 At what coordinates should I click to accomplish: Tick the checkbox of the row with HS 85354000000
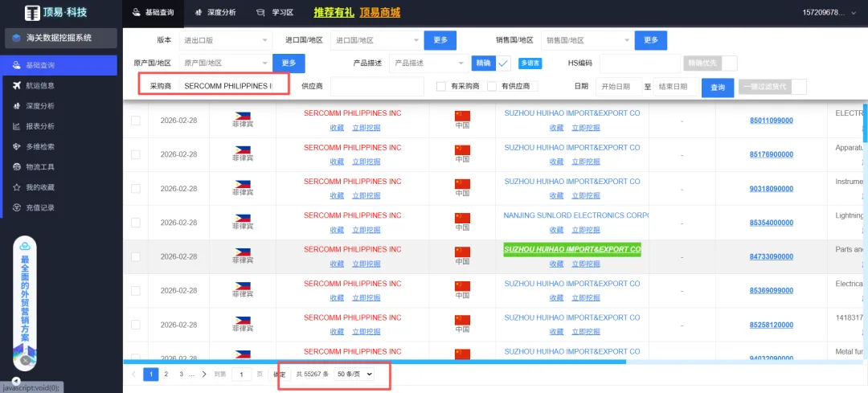click(136, 223)
